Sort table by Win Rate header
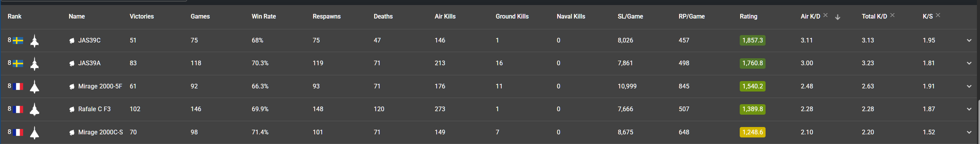This screenshot has height=144, width=980. pyautogui.click(x=263, y=16)
